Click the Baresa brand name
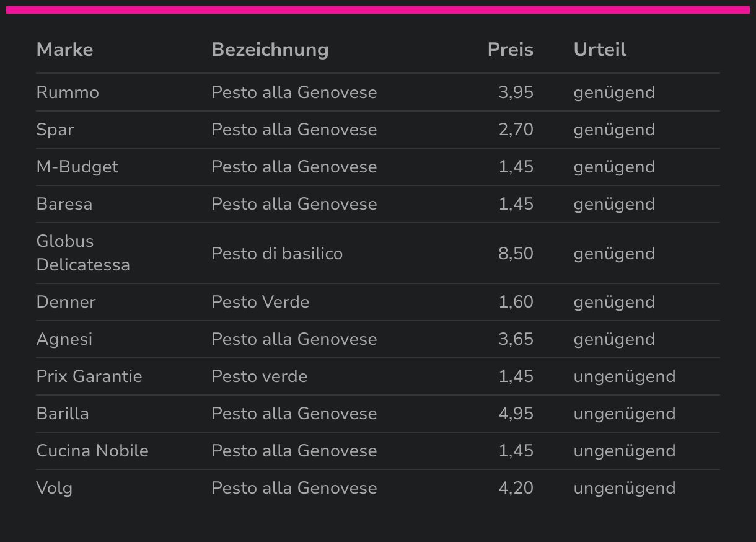756x542 pixels. 64,204
